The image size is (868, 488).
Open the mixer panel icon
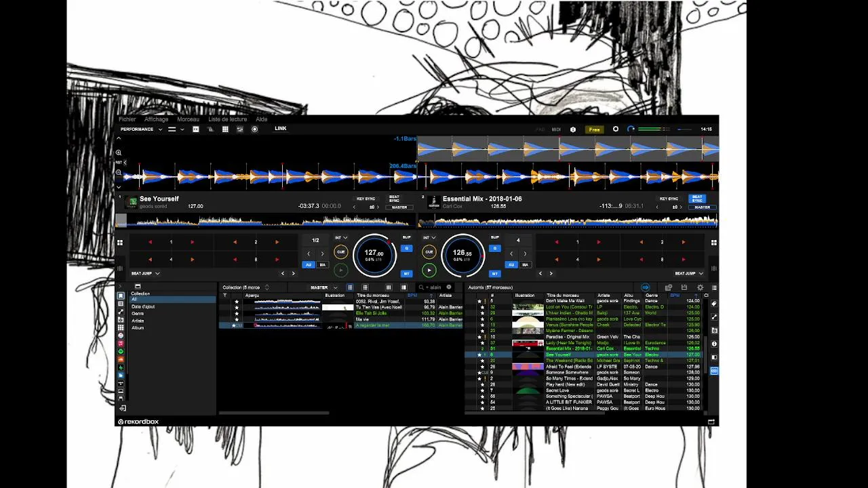[240, 129]
